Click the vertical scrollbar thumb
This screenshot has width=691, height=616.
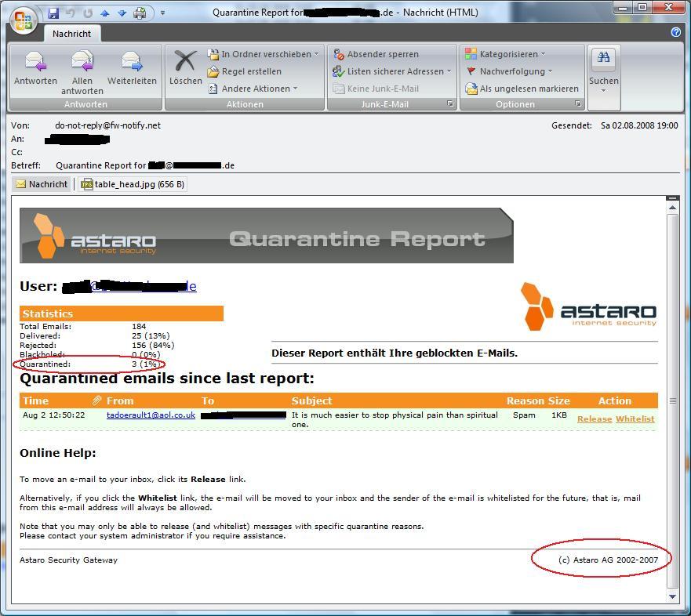click(672, 400)
